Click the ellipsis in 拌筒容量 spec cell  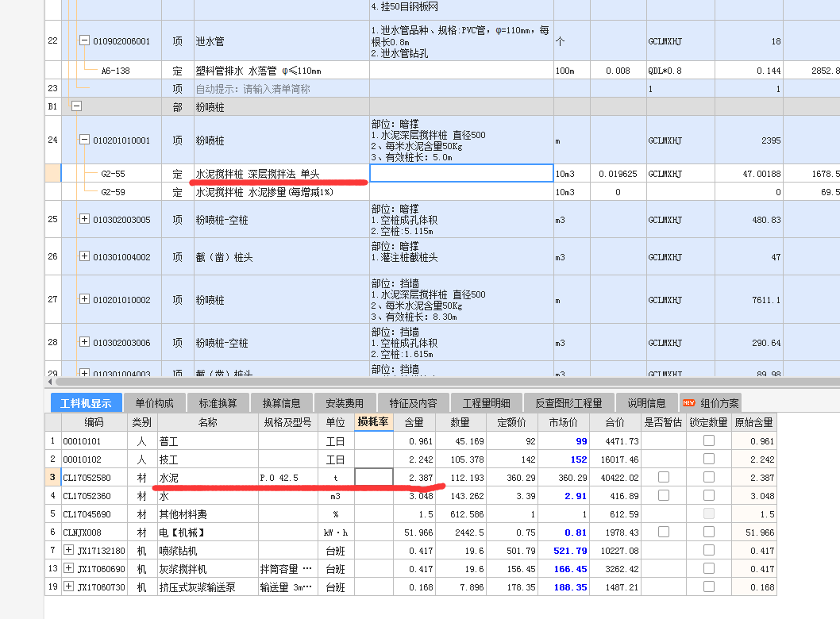pyautogui.click(x=307, y=568)
